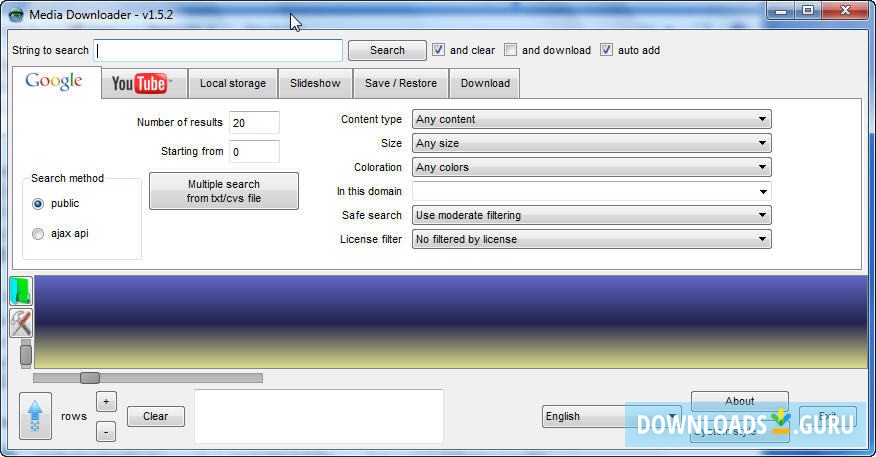Image resolution: width=876 pixels, height=457 pixels.
Task: Click the Search button
Action: tap(387, 50)
